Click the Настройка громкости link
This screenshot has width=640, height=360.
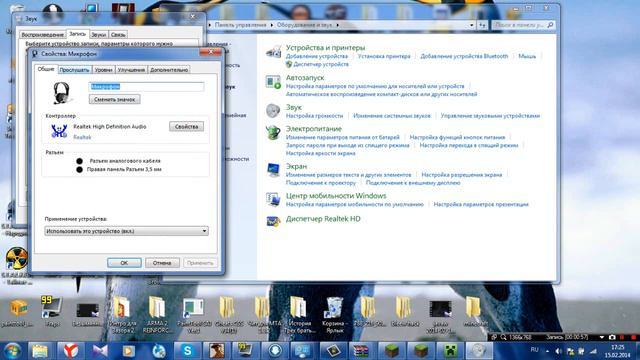click(x=314, y=116)
